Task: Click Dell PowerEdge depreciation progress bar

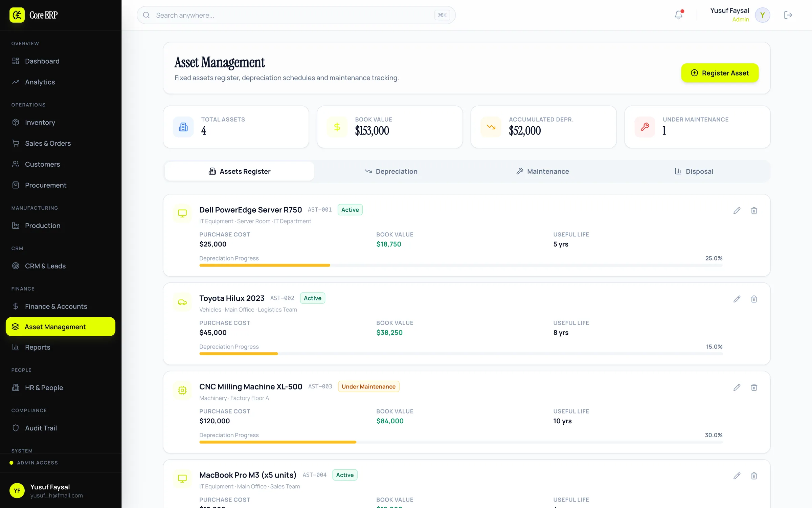Action: coord(461,265)
